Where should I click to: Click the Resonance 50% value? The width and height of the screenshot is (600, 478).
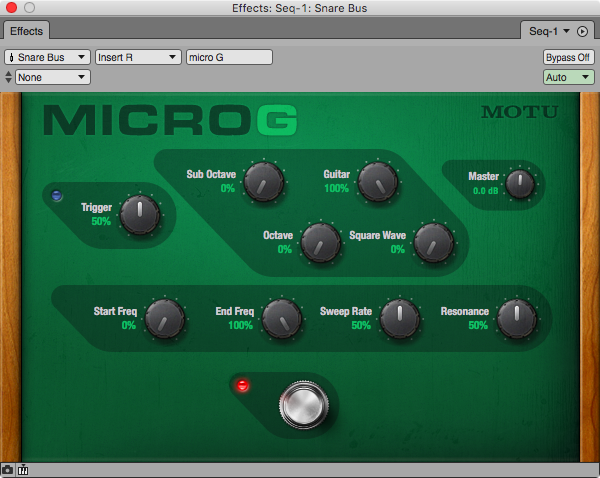coord(478,325)
